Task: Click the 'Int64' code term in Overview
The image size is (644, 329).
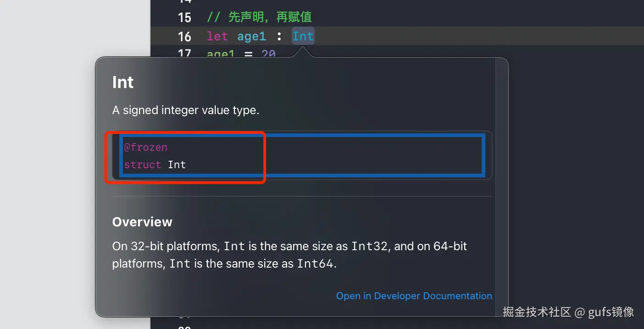Action: pos(315,264)
